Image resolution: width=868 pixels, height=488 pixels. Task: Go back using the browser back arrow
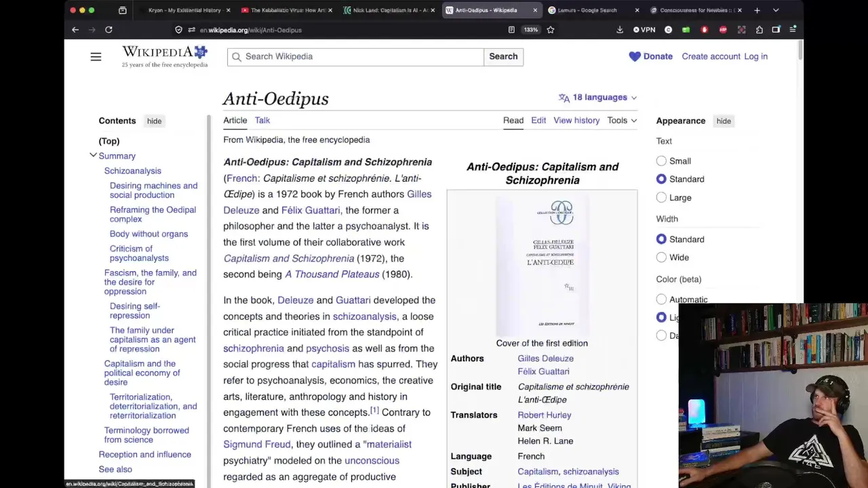tap(75, 30)
